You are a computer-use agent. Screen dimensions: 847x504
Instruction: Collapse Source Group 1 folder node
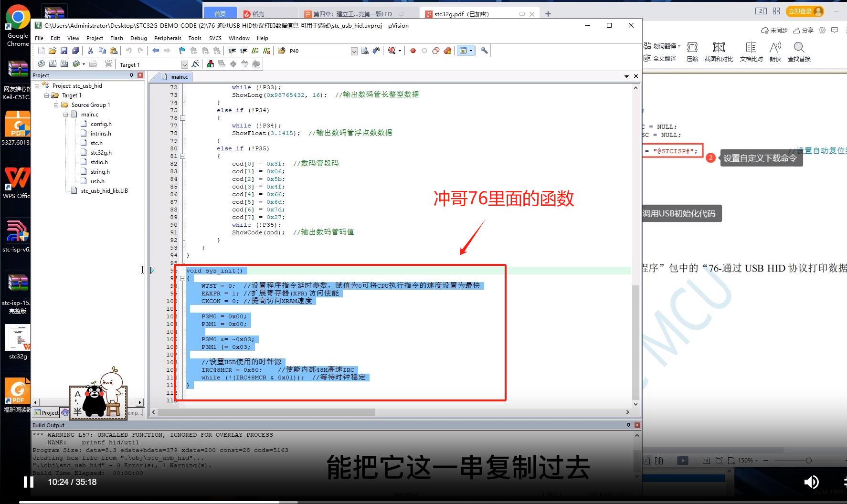[x=56, y=105]
